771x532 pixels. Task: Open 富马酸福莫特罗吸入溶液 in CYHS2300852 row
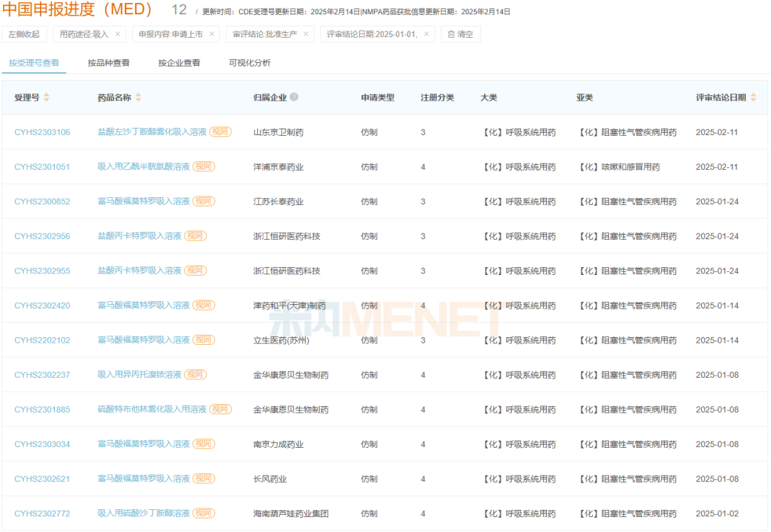click(x=143, y=201)
